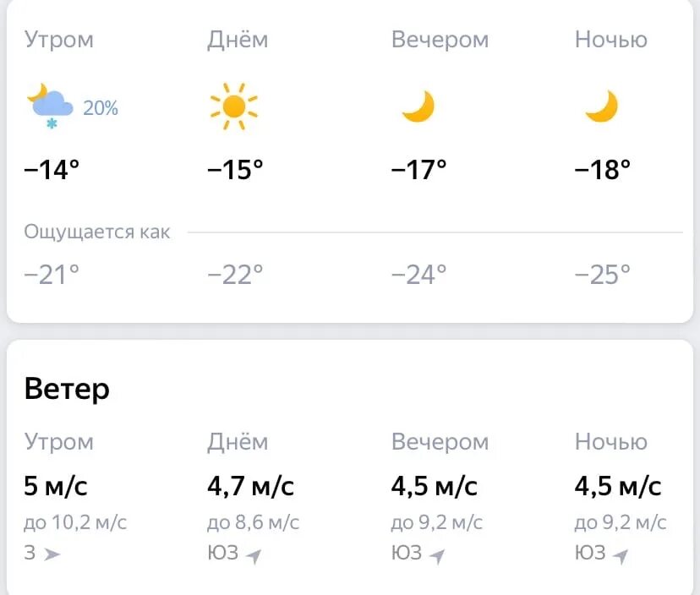Select the 20% precipitation chance label
The height and width of the screenshot is (595, 700).
tap(101, 108)
